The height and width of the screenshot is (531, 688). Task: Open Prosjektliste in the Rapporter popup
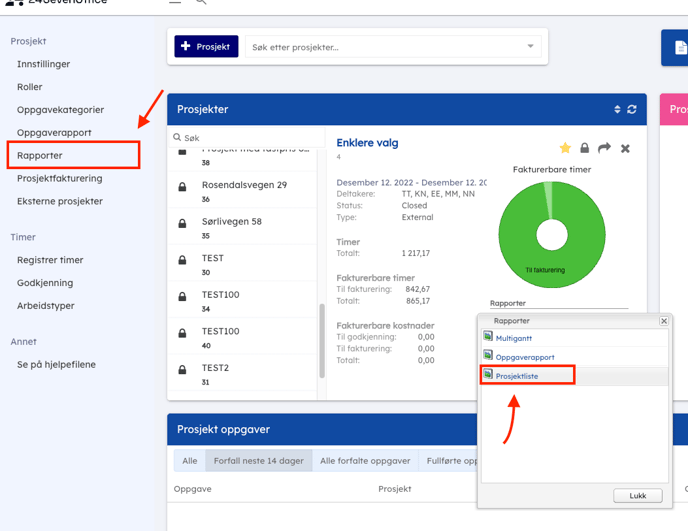pyautogui.click(x=517, y=376)
